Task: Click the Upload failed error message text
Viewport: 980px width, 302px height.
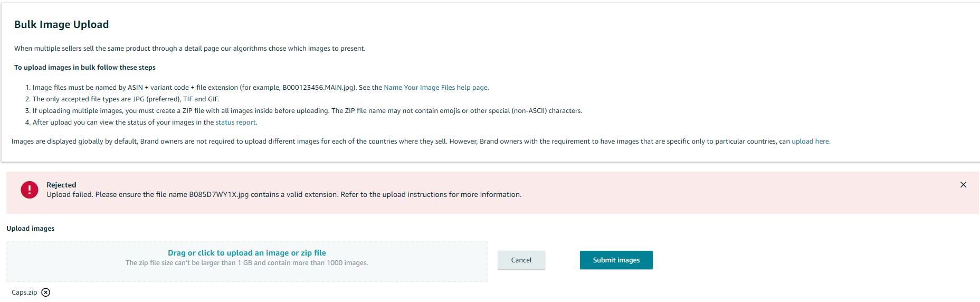Action: tap(284, 195)
